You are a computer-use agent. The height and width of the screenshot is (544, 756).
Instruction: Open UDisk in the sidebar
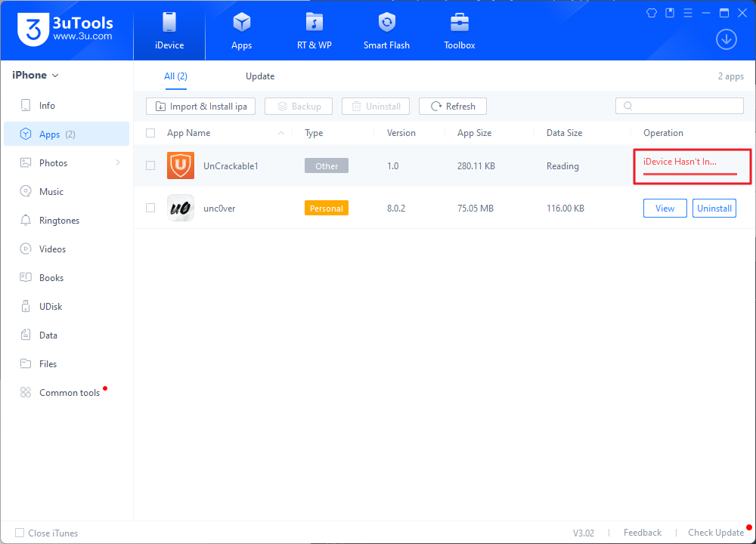click(x=67, y=307)
